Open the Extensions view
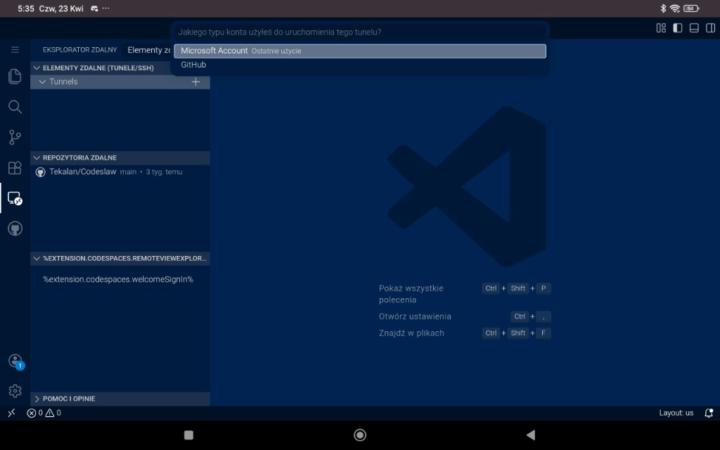 15,168
